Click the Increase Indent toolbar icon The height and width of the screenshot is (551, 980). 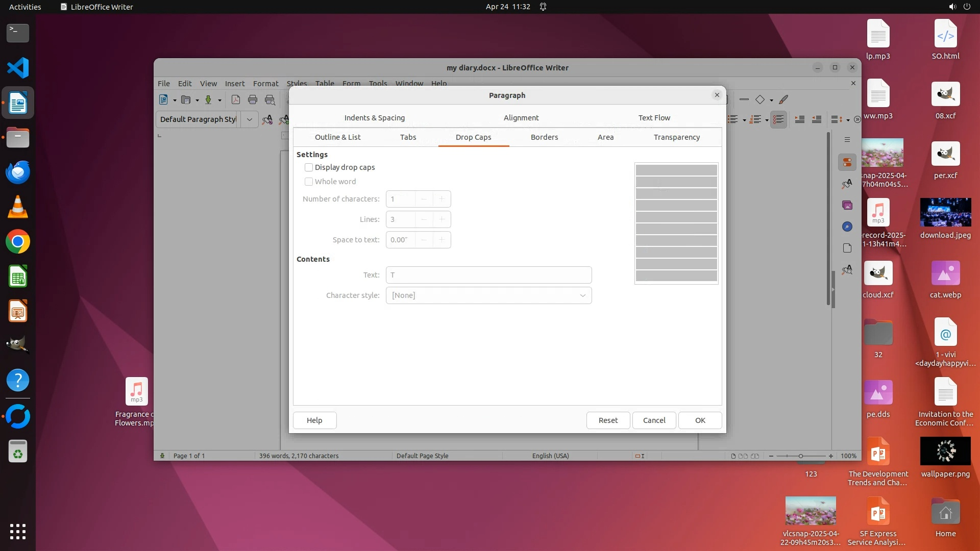click(800, 119)
